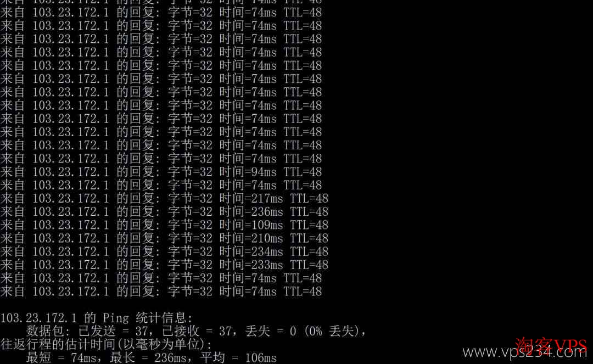
Task: Click the 统计信息 heading text
Action: click(163, 318)
